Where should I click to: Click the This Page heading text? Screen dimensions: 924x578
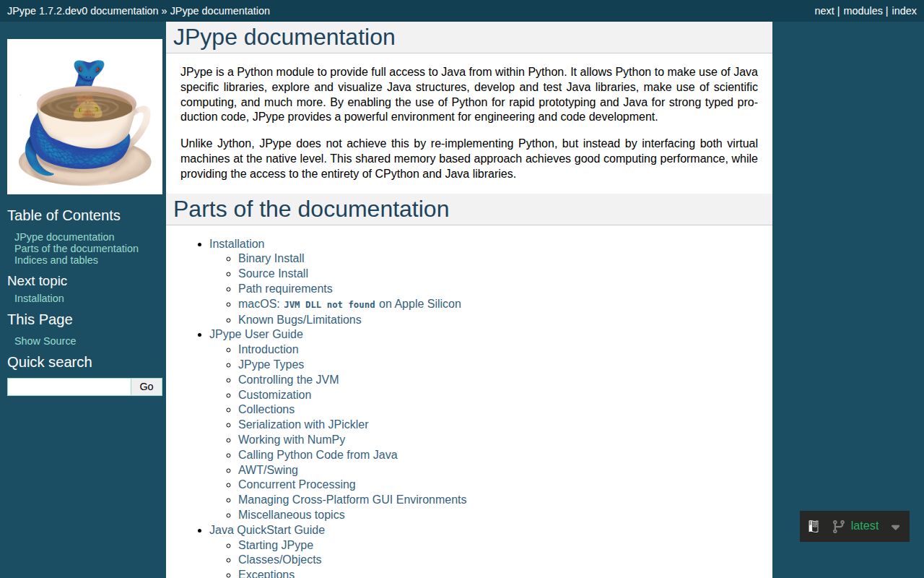pos(40,319)
